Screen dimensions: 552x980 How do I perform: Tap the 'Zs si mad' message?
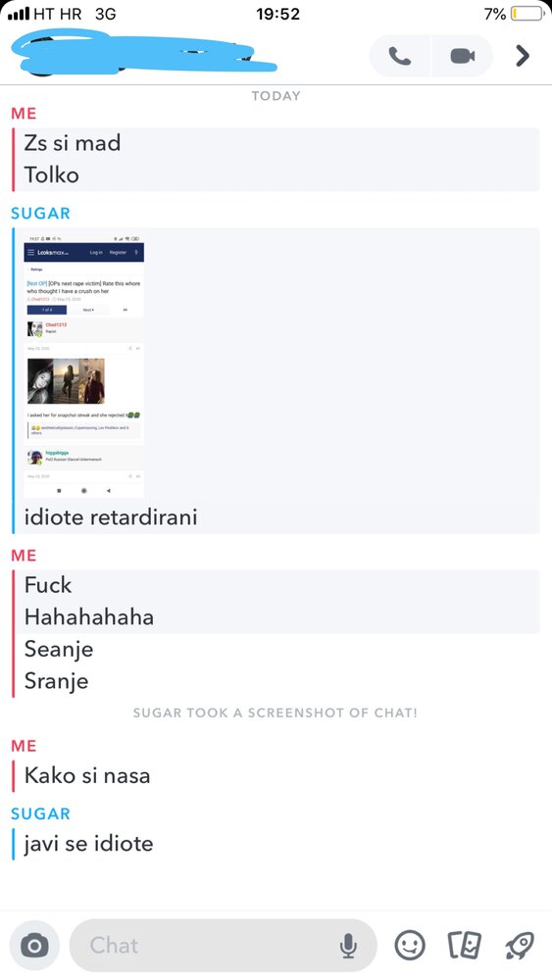click(x=72, y=142)
